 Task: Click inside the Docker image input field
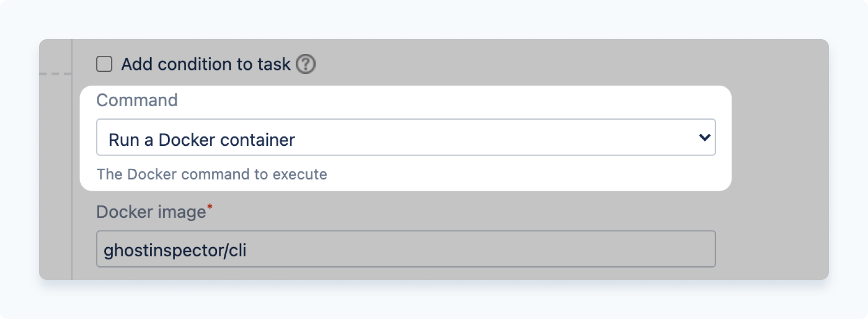406,250
